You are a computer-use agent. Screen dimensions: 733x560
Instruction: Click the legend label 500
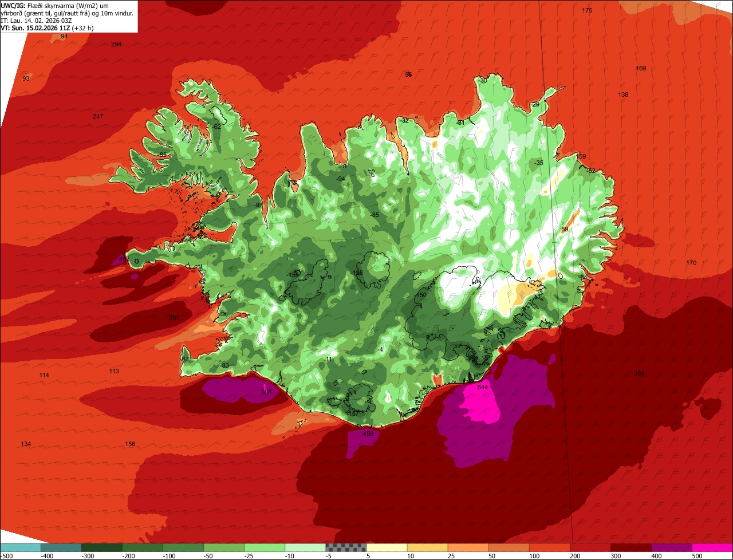(697, 556)
